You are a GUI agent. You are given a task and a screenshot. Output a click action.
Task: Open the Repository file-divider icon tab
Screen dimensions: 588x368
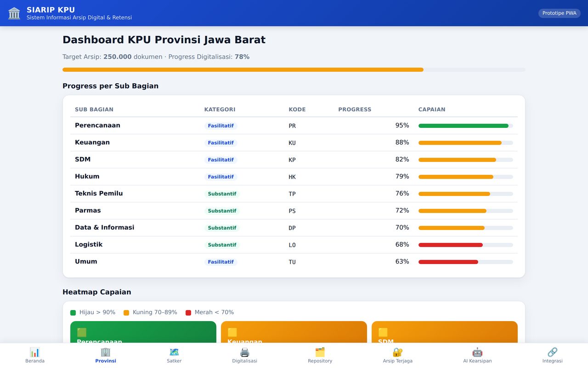(x=320, y=352)
